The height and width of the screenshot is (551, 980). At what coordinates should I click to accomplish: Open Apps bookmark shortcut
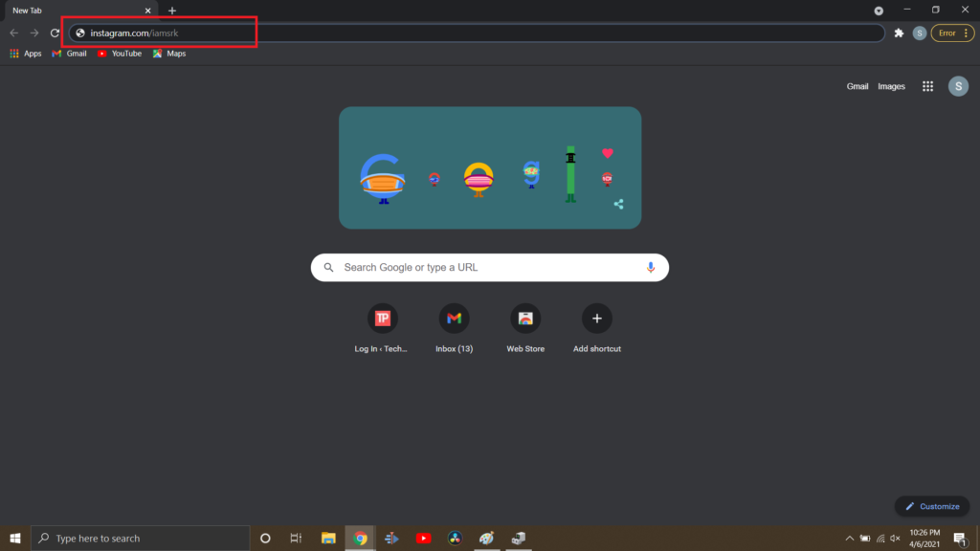(x=26, y=54)
